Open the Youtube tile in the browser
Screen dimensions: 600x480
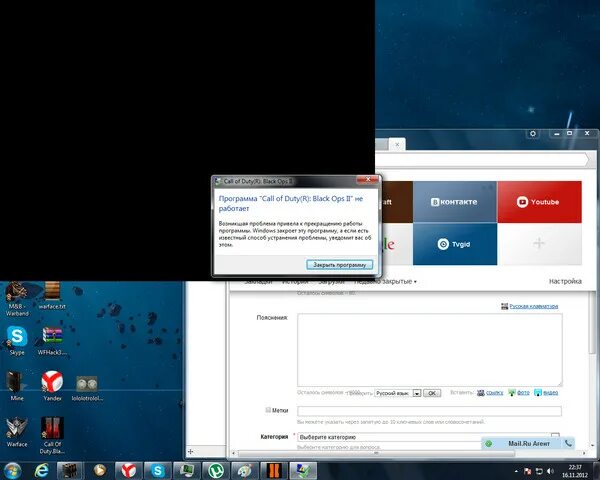click(x=539, y=202)
